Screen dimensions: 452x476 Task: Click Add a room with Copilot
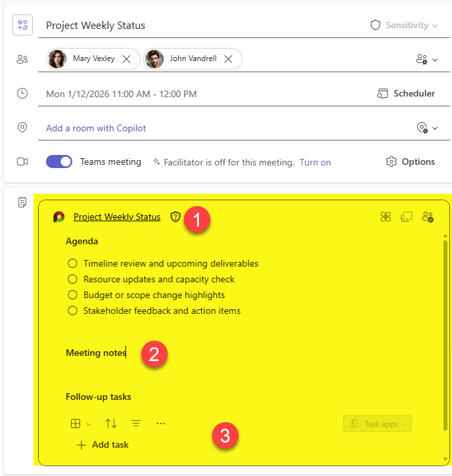pos(96,128)
